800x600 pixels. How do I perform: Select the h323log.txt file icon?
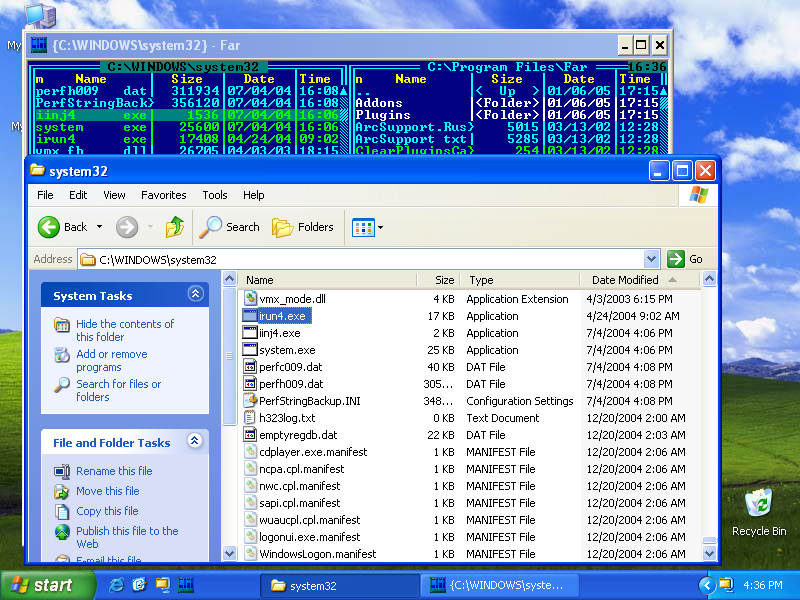(x=250, y=418)
